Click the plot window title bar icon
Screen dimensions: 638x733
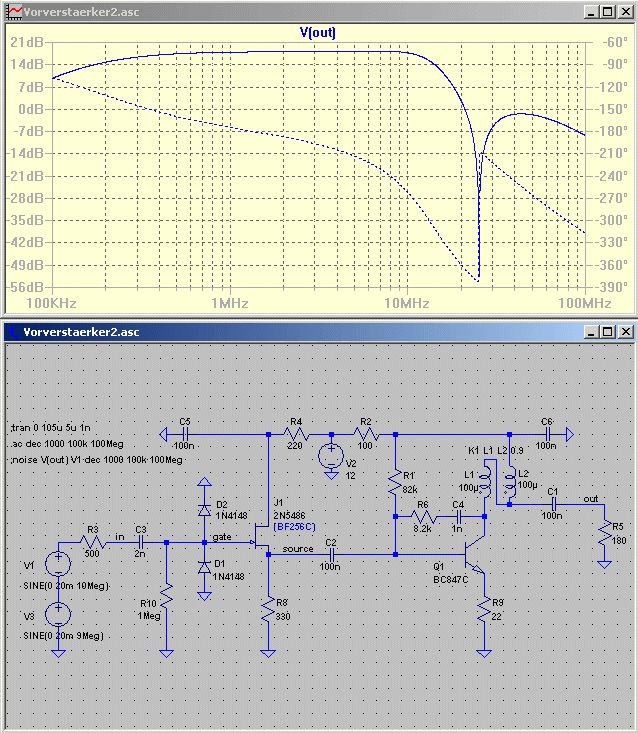tap(14, 12)
